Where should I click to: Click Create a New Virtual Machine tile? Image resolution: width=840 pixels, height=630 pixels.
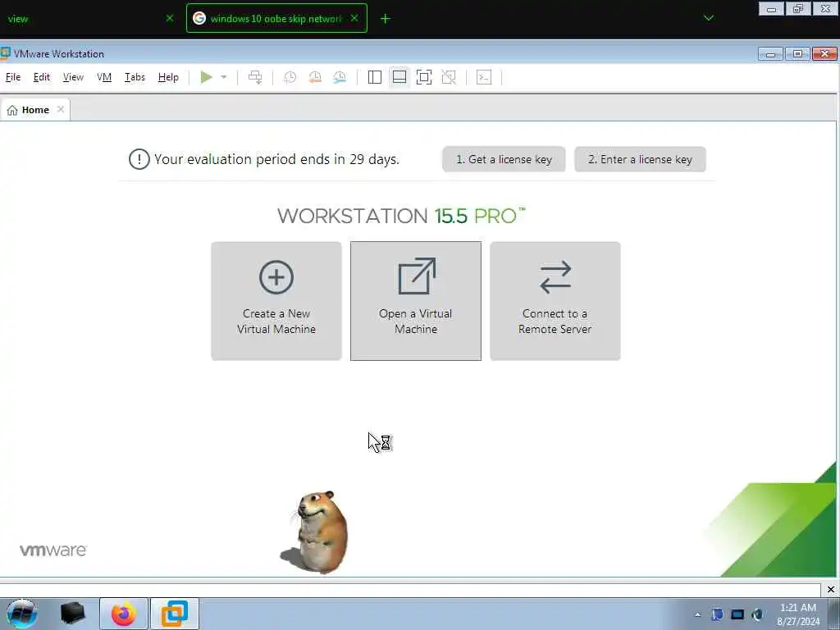pos(276,301)
